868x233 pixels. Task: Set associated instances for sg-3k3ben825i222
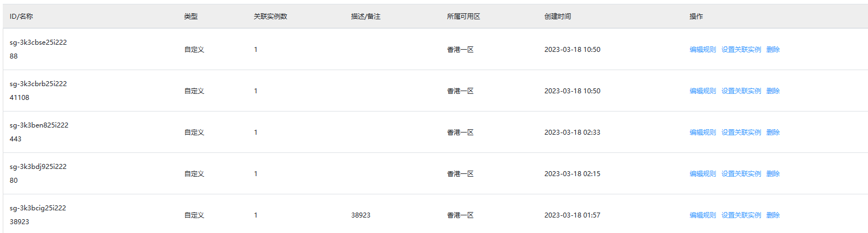[741, 133]
